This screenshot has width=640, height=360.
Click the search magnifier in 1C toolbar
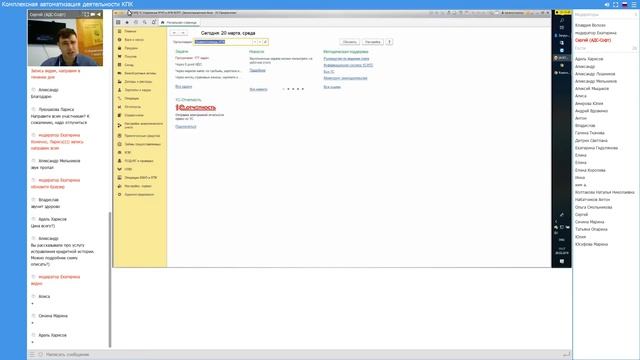coord(145,22)
